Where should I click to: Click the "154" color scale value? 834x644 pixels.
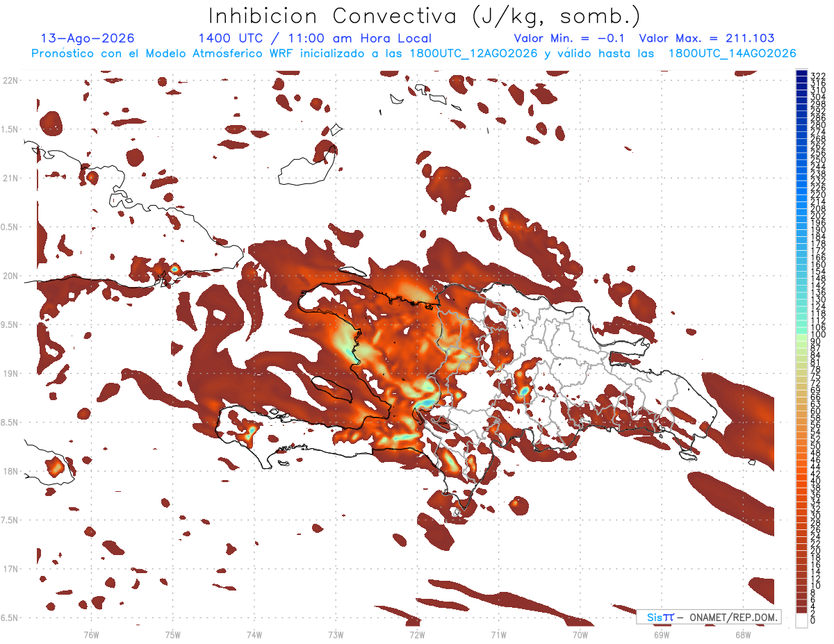817,272
